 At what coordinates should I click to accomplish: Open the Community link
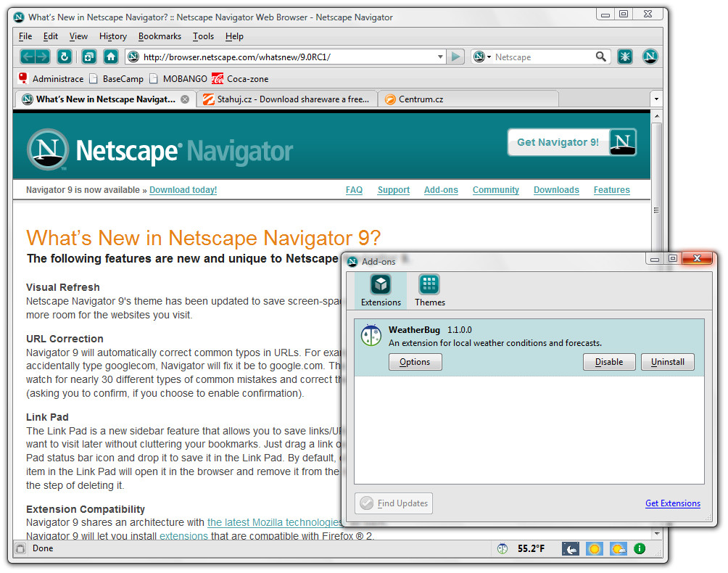(496, 190)
